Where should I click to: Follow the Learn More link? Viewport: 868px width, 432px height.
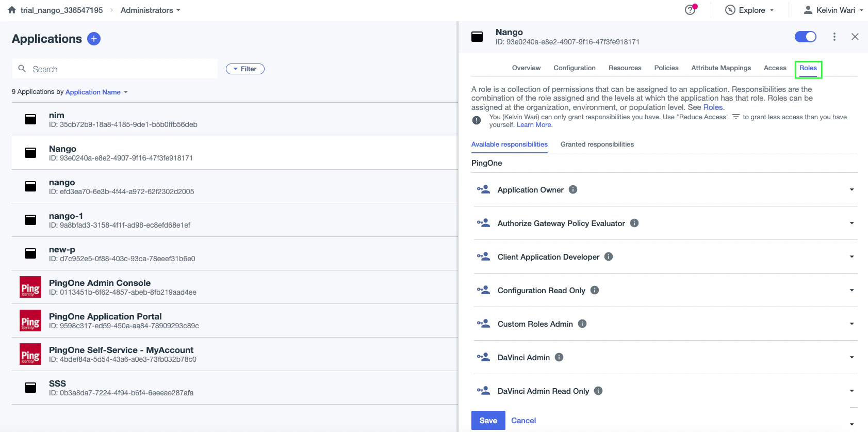tap(534, 125)
